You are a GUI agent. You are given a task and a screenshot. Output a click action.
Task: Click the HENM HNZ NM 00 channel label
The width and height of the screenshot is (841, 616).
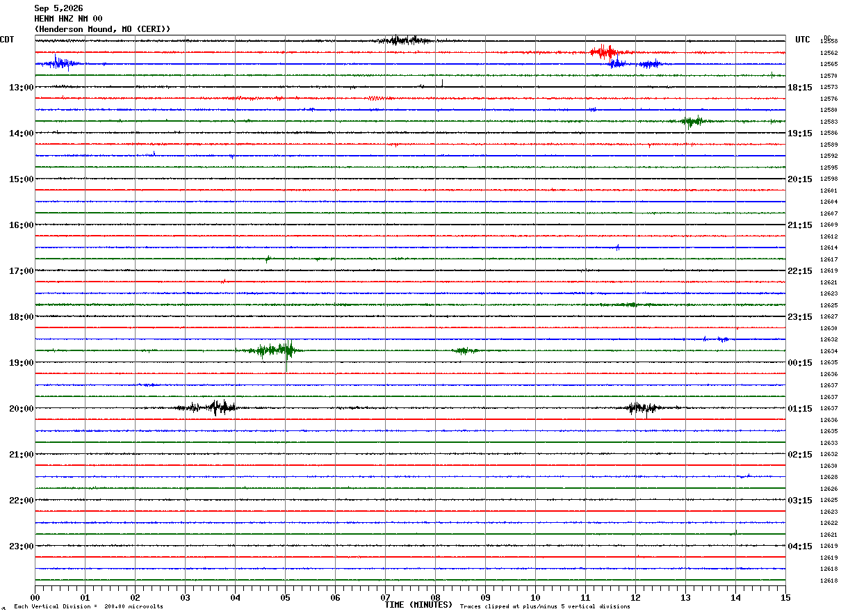68,19
